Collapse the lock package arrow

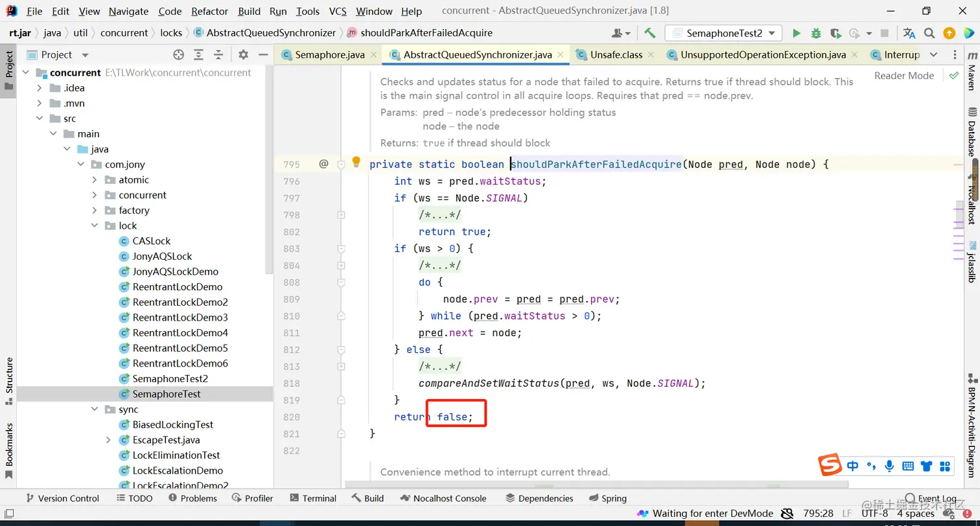tap(95, 226)
